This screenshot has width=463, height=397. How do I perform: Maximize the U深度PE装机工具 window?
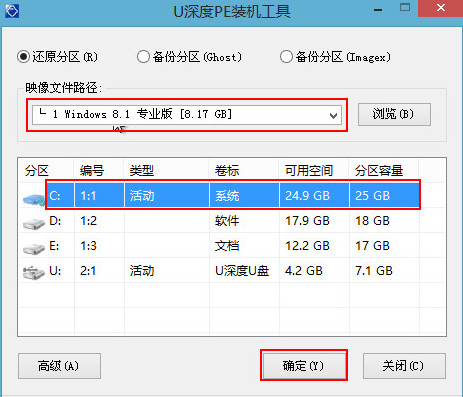(x=405, y=8)
